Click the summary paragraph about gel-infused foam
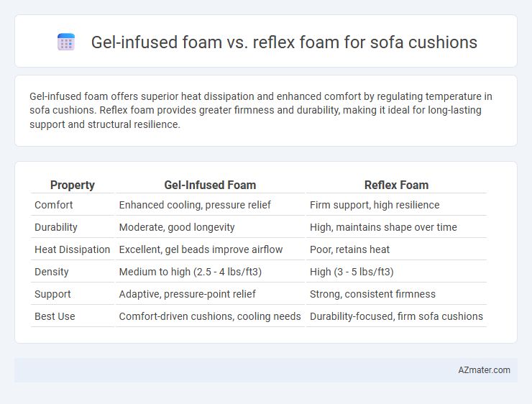Image resolution: width=532 pixels, height=404 pixels. click(260, 110)
